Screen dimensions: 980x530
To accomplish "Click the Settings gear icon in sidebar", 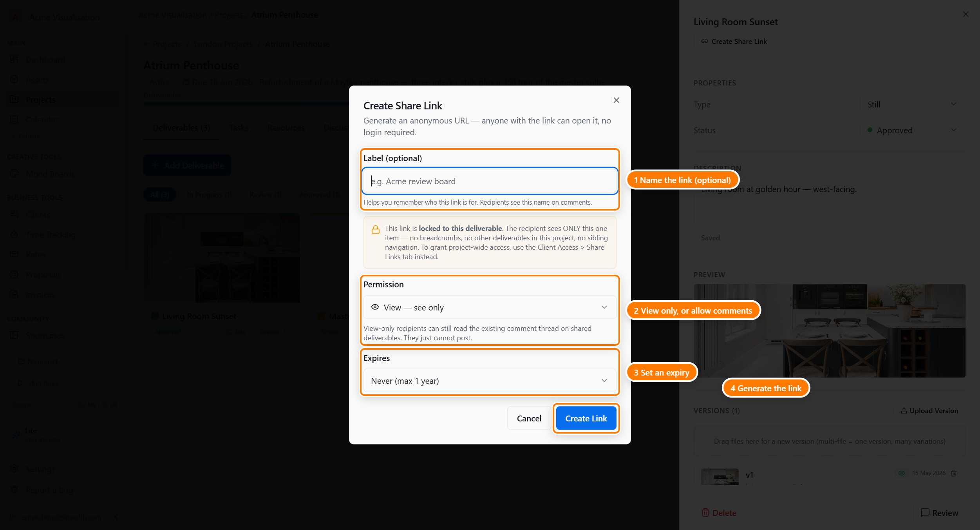I will (x=14, y=469).
